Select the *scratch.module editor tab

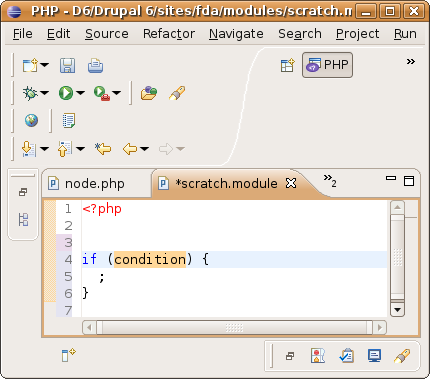coord(227,183)
